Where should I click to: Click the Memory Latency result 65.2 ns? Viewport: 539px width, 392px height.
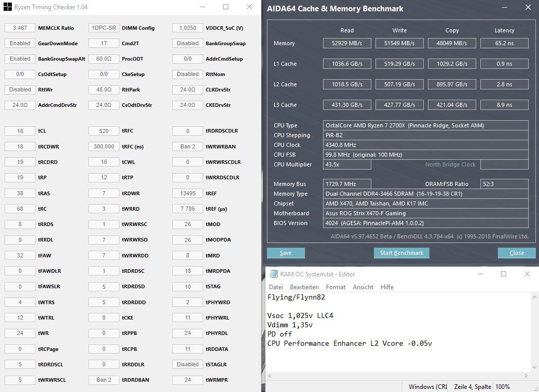[x=504, y=43]
